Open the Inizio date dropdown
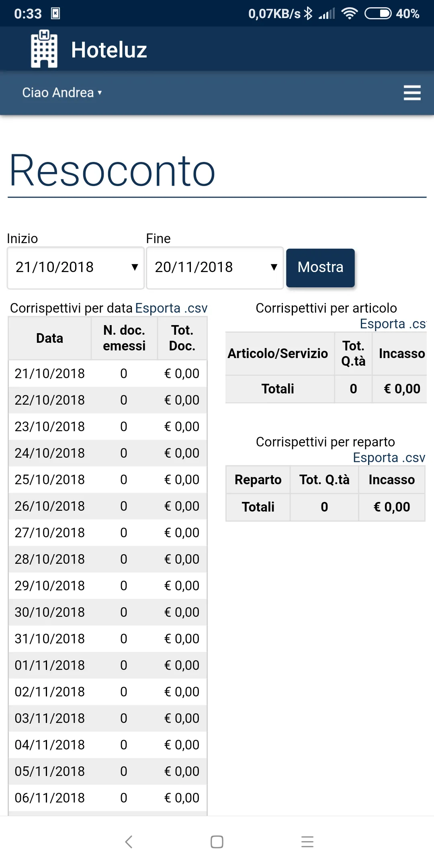Image resolution: width=434 pixels, height=868 pixels. coord(76,268)
